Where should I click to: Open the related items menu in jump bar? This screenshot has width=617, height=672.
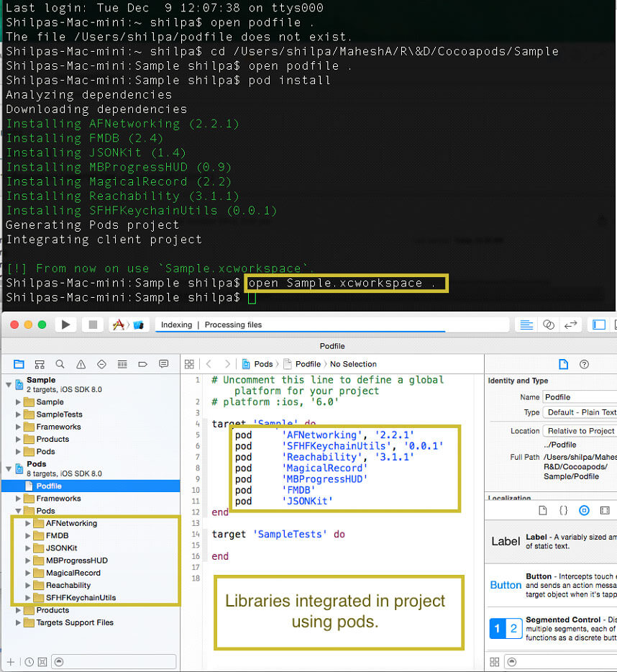click(189, 364)
